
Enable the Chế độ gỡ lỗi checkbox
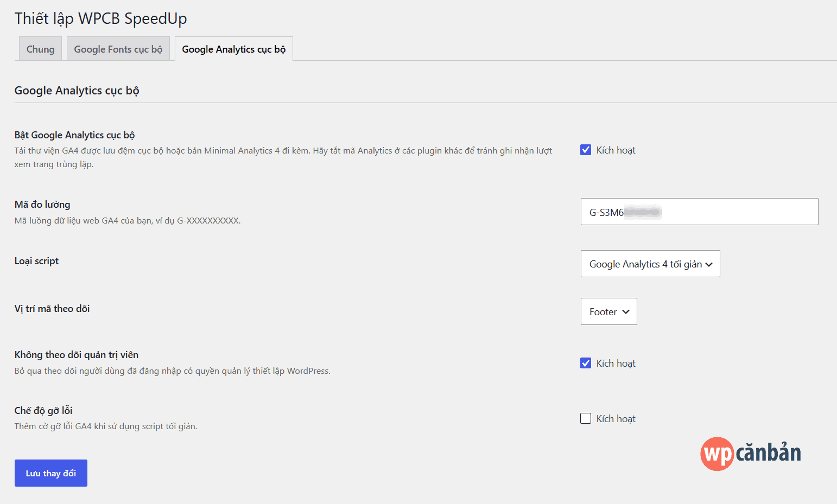tap(586, 418)
